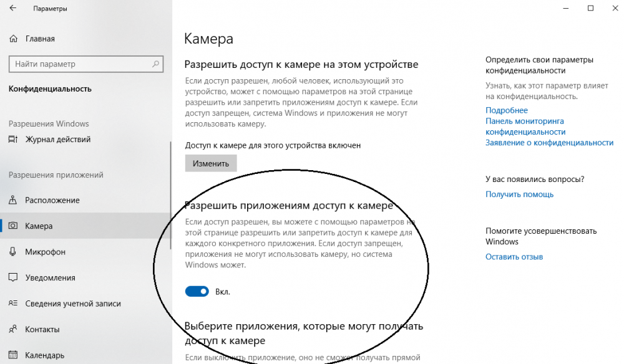The width and height of the screenshot is (624, 364).
Task: Click the Уведомления notification icon
Action: pyautogui.click(x=13, y=277)
